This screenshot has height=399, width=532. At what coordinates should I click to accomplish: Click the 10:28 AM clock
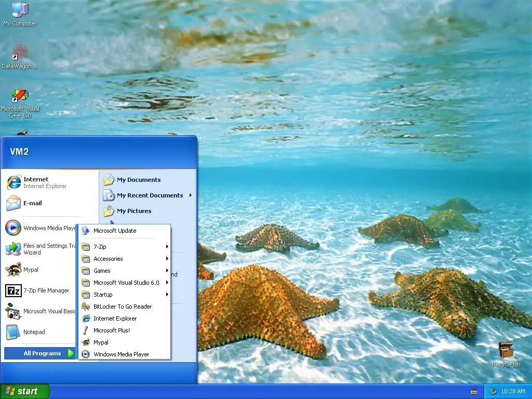pos(513,392)
